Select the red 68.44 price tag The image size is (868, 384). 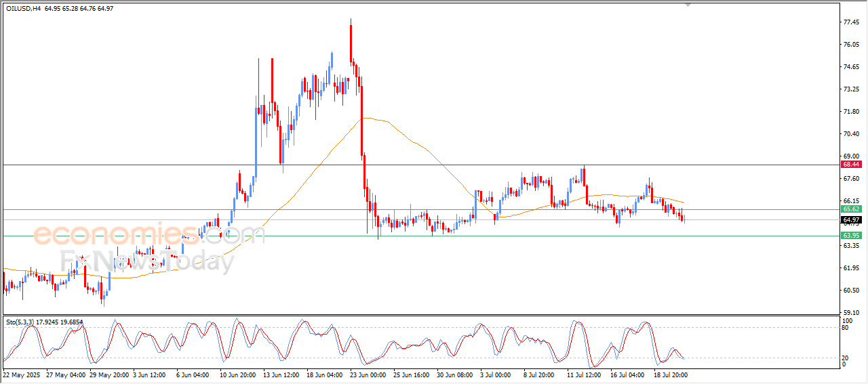click(x=851, y=165)
